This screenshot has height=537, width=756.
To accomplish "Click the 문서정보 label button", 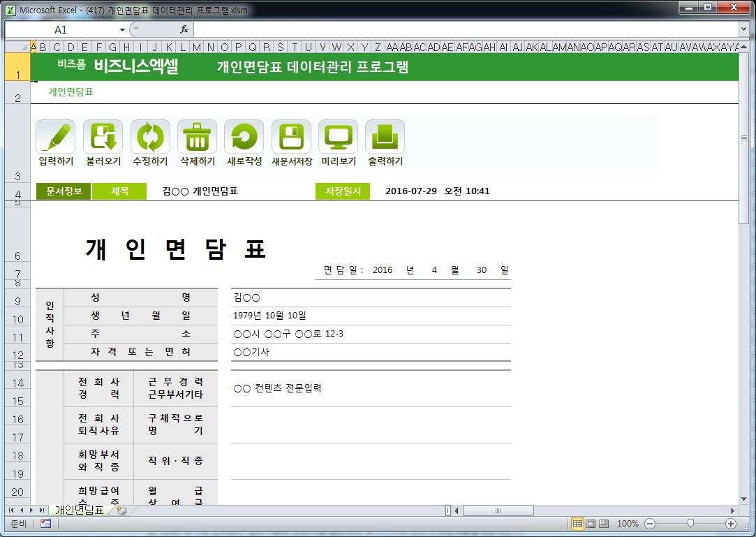I will (64, 191).
